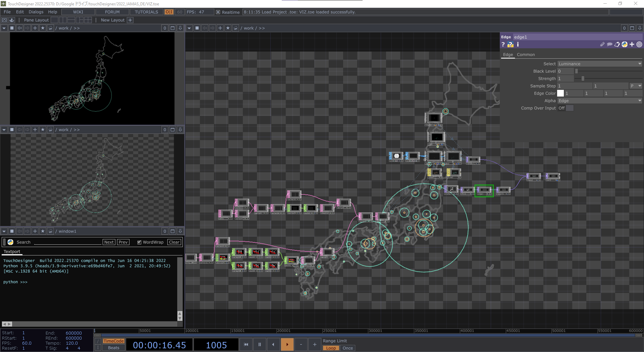Jump to timeline start with rewind button
Image resolution: width=644 pixels, height=352 pixels.
point(246,344)
